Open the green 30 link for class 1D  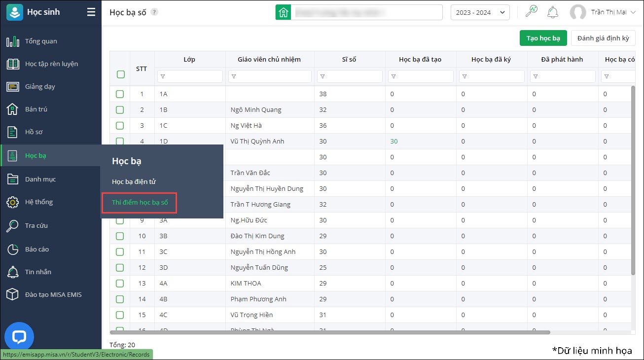pyautogui.click(x=394, y=141)
